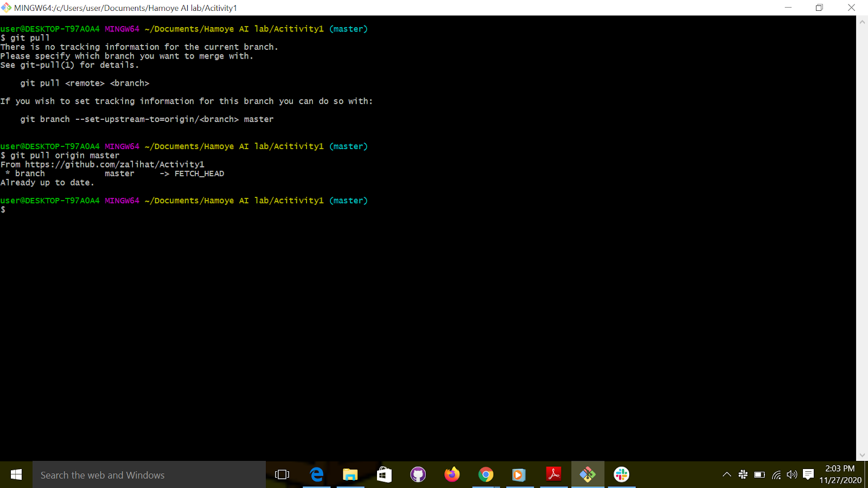This screenshot has width=868, height=488.
Task: Minimize the MINGW64 terminal window
Action: click(788, 8)
